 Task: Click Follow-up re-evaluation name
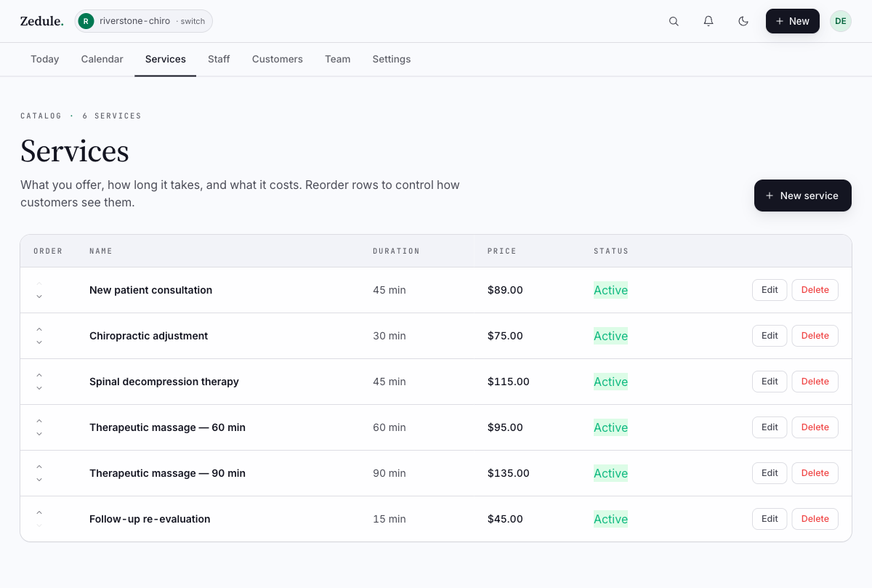150,519
